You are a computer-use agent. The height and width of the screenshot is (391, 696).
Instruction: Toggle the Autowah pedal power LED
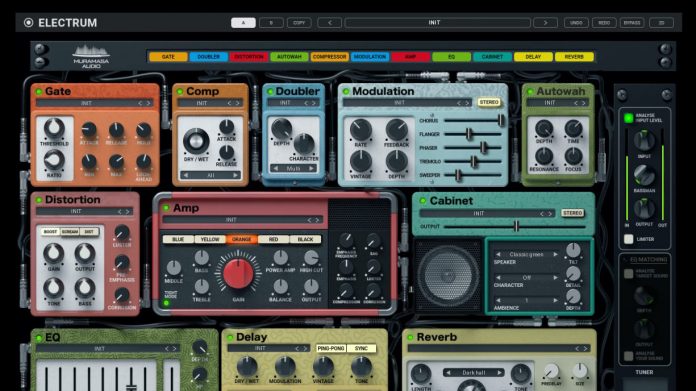tap(530, 91)
